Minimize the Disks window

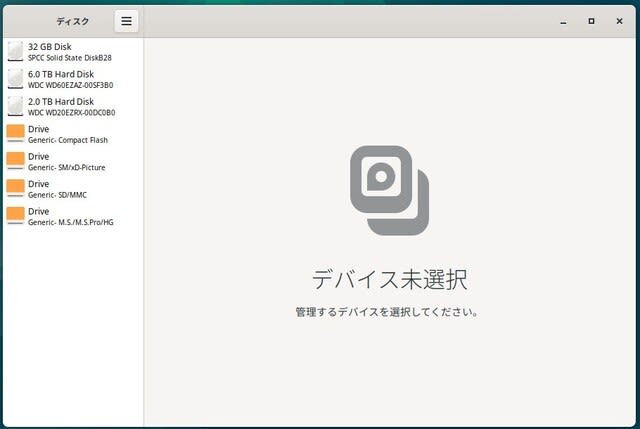563,21
